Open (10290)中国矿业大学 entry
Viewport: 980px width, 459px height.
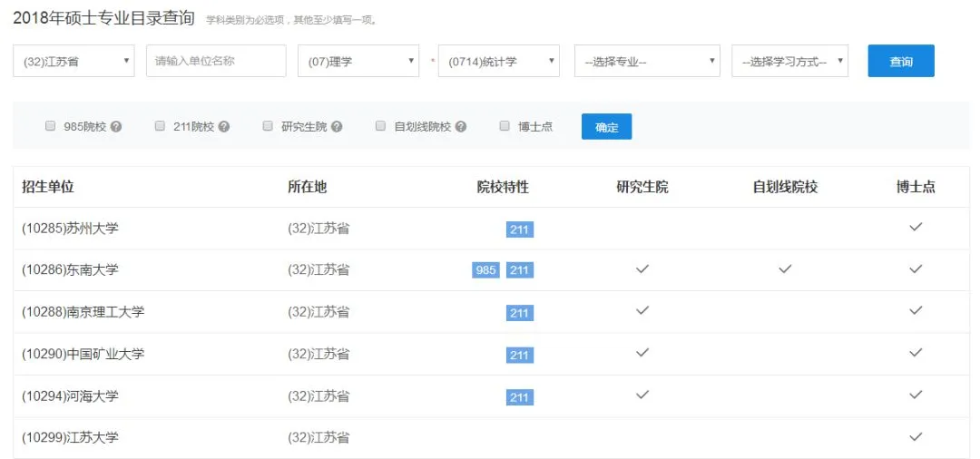(x=83, y=354)
